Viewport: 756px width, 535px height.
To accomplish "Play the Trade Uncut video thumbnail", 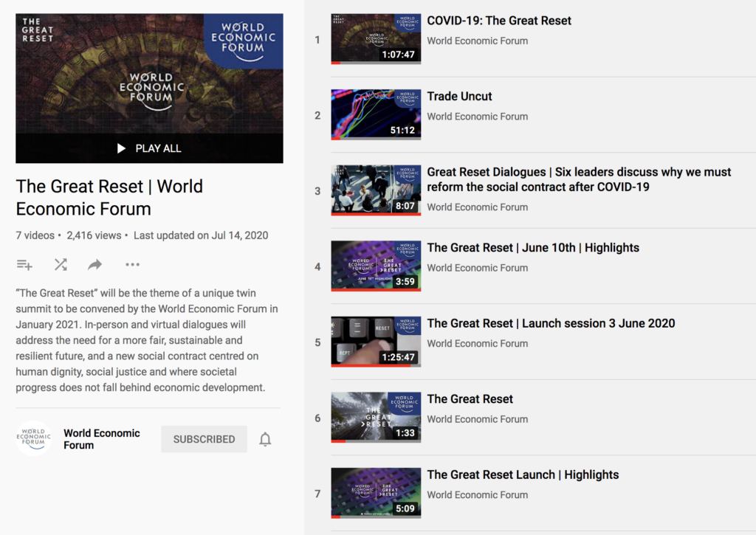I will pyautogui.click(x=376, y=114).
